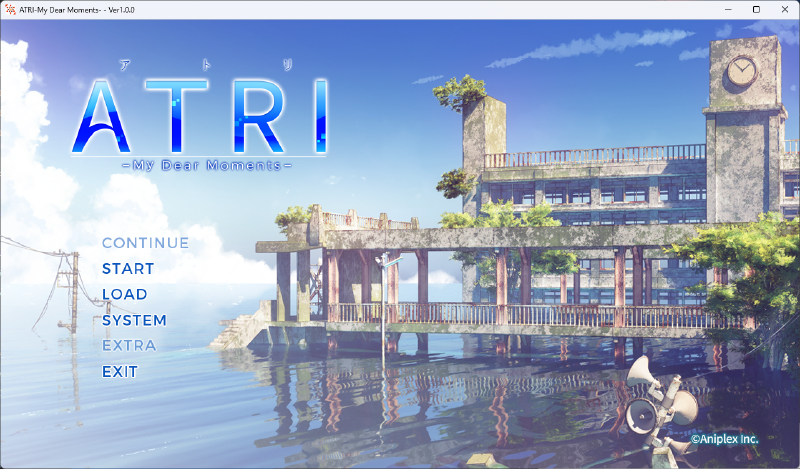The height and width of the screenshot is (469, 800).
Task: Select CONTINUE in the title menu
Action: (145, 243)
